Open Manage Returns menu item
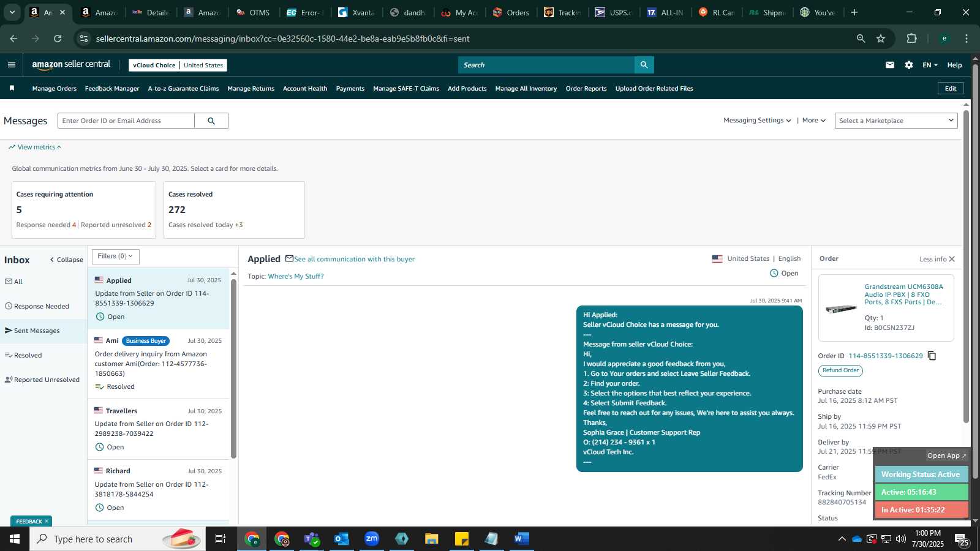The image size is (980, 551). point(251,89)
